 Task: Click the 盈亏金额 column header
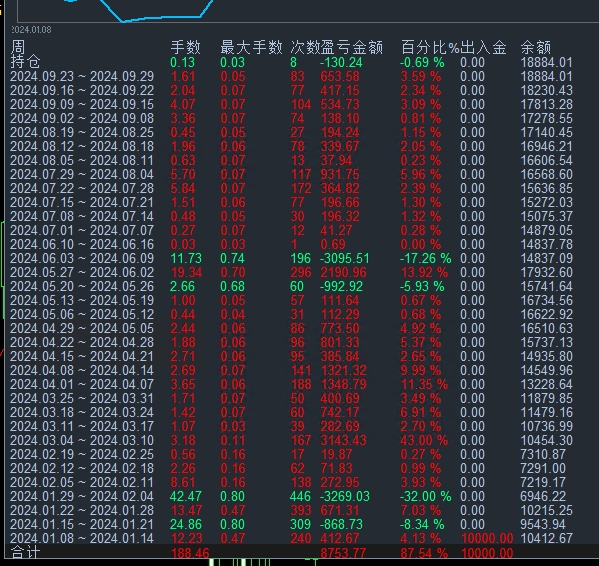tap(352, 48)
